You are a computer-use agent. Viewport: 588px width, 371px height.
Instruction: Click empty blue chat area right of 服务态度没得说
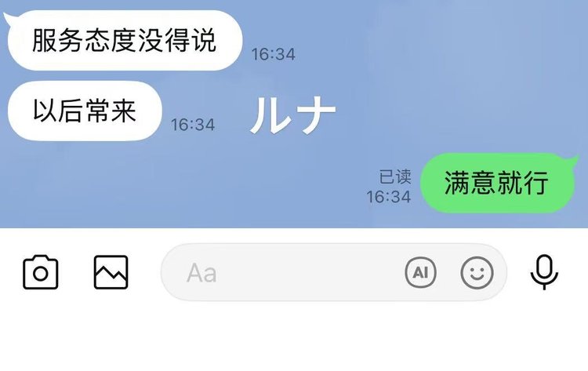tap(431, 42)
